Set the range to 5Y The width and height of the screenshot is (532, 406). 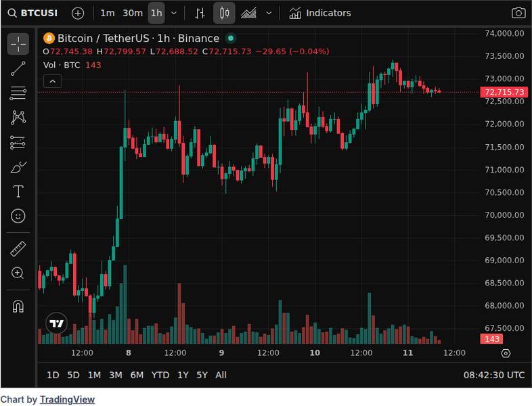tap(202, 375)
